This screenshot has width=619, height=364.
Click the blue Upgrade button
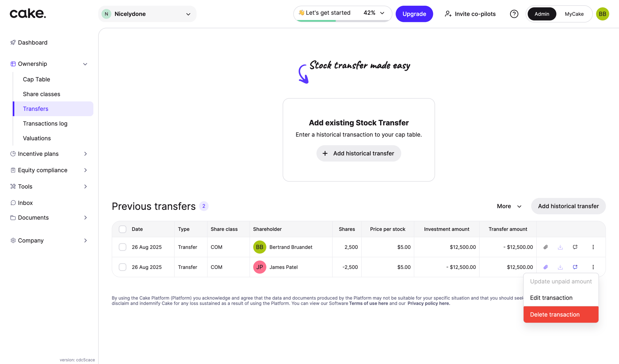click(x=414, y=14)
